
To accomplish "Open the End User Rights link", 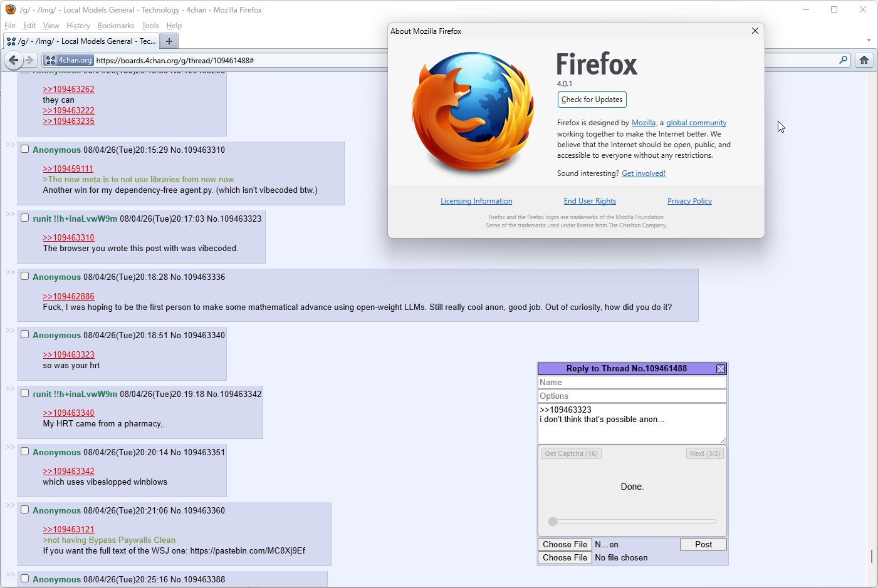I will (590, 201).
